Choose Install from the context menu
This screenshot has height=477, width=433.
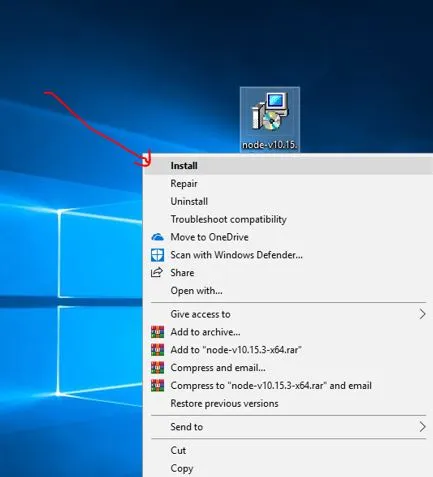click(288, 166)
